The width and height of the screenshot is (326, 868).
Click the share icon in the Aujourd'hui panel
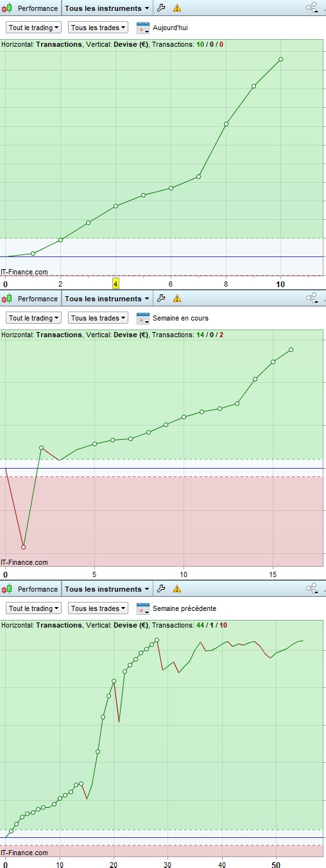(313, 8)
